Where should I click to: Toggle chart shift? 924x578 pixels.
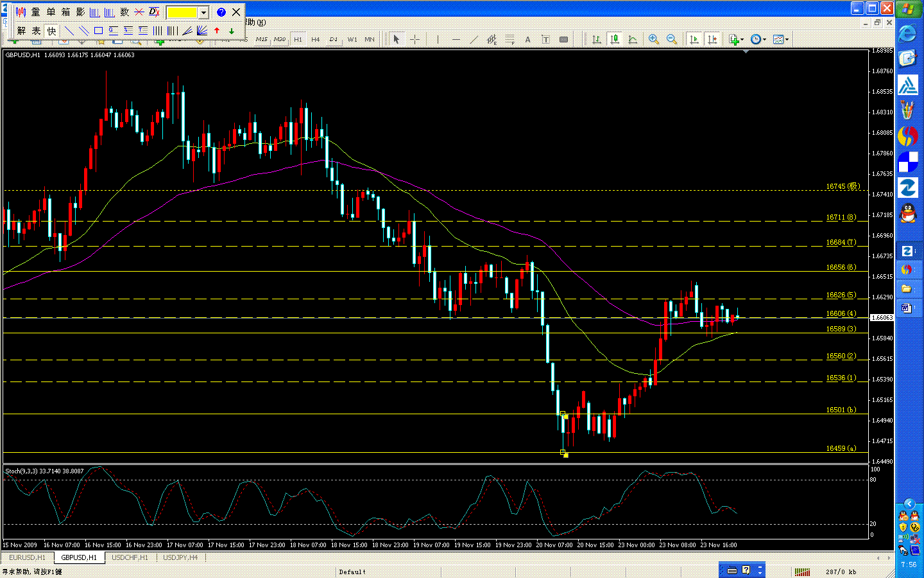(712, 40)
